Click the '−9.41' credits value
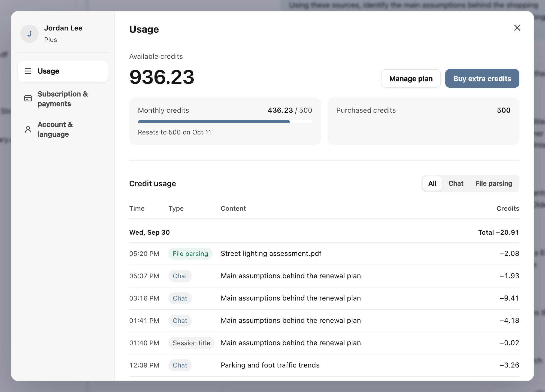This screenshot has width=545, height=392. [509, 298]
